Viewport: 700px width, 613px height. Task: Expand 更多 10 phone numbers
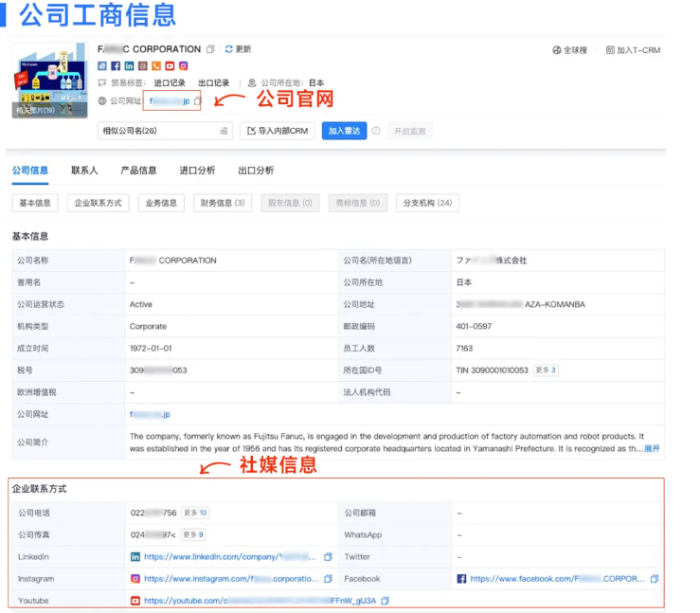[x=195, y=513]
